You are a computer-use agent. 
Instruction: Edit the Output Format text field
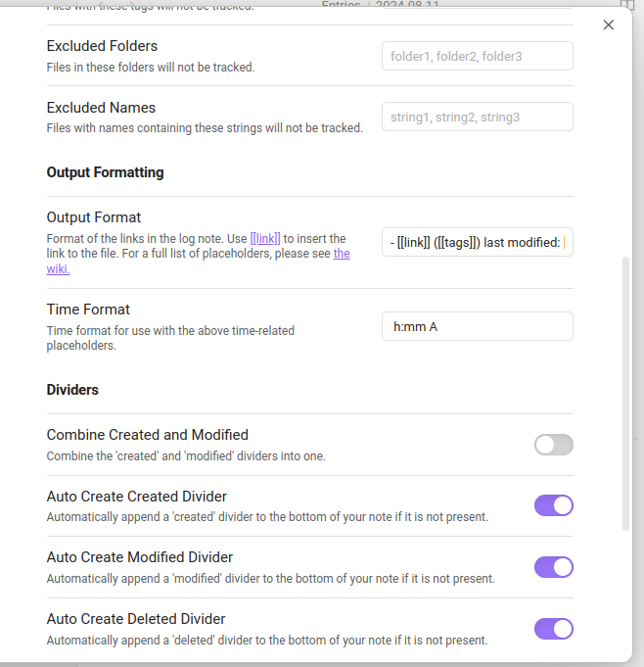[477, 242]
